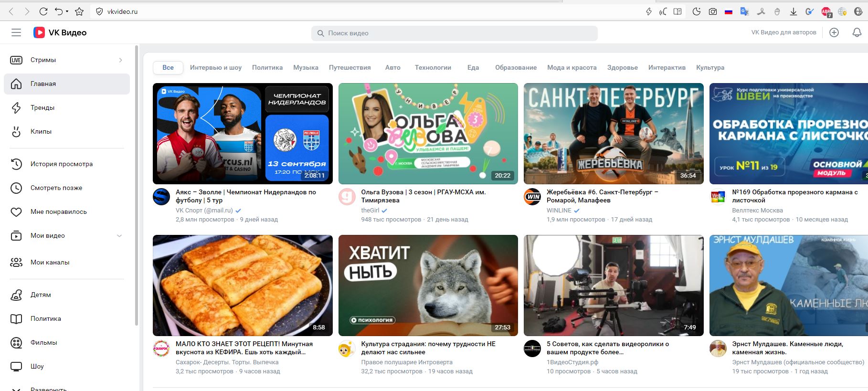Select the Музыка category tab
This screenshot has height=391, width=868.
pyautogui.click(x=306, y=68)
